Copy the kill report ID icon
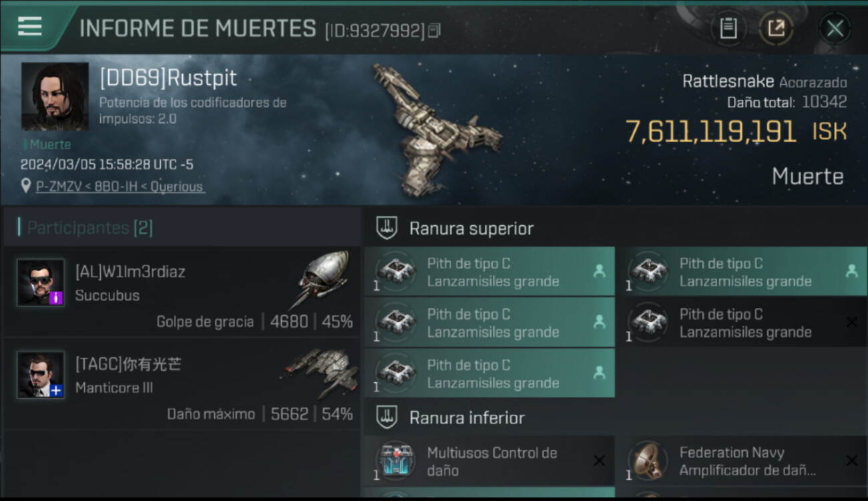 tap(434, 30)
